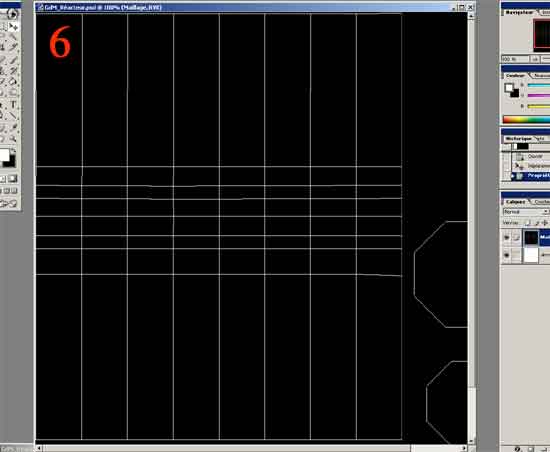Select the Move tool in the toolbox
The width and height of the screenshot is (550, 452).
pyautogui.click(x=14, y=27)
